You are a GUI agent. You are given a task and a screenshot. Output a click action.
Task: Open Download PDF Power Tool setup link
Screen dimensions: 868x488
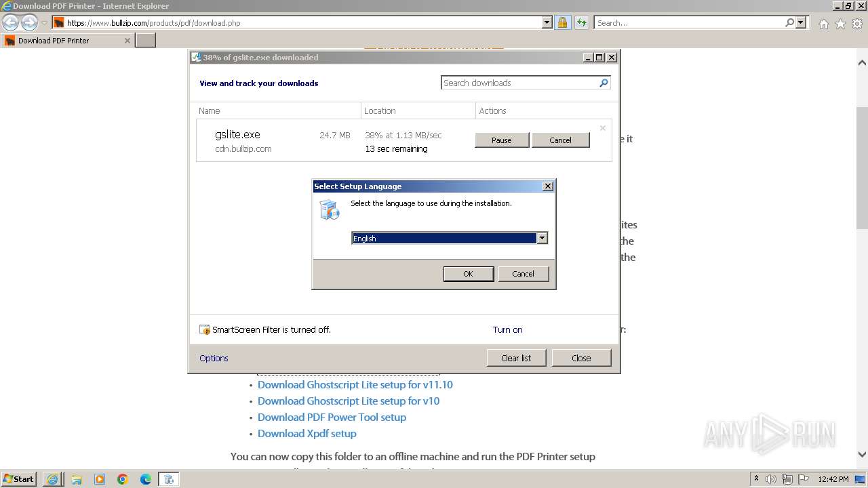tap(332, 417)
